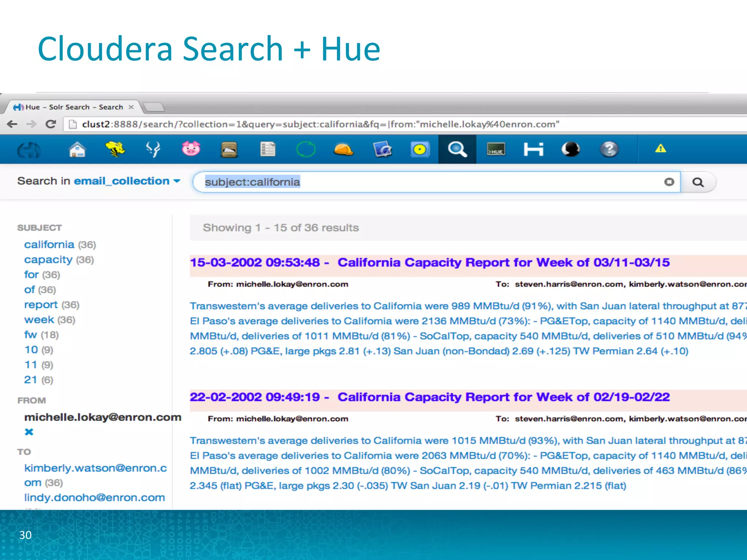Filter by subject facet '10'
The width and height of the screenshot is (747, 560).
(x=31, y=350)
